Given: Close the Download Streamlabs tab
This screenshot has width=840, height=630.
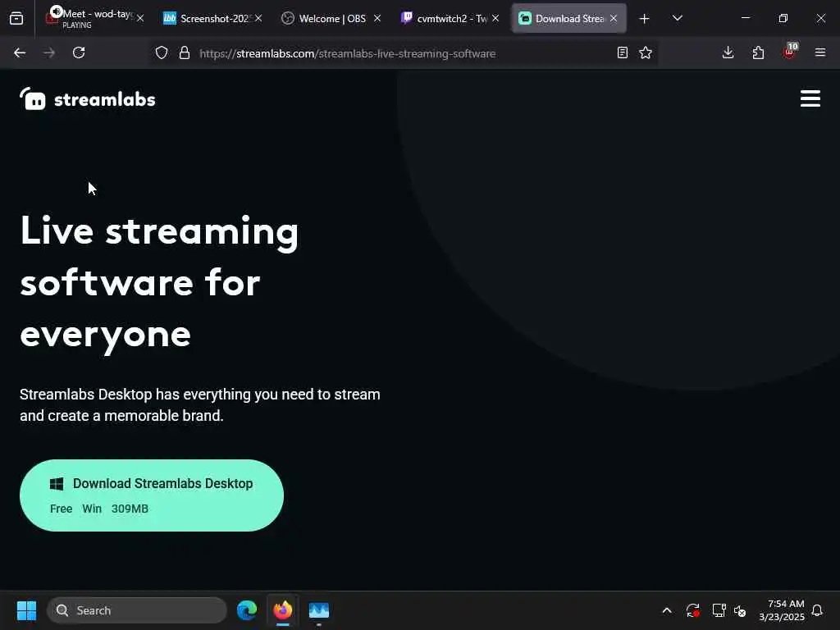Looking at the screenshot, I should (x=614, y=18).
